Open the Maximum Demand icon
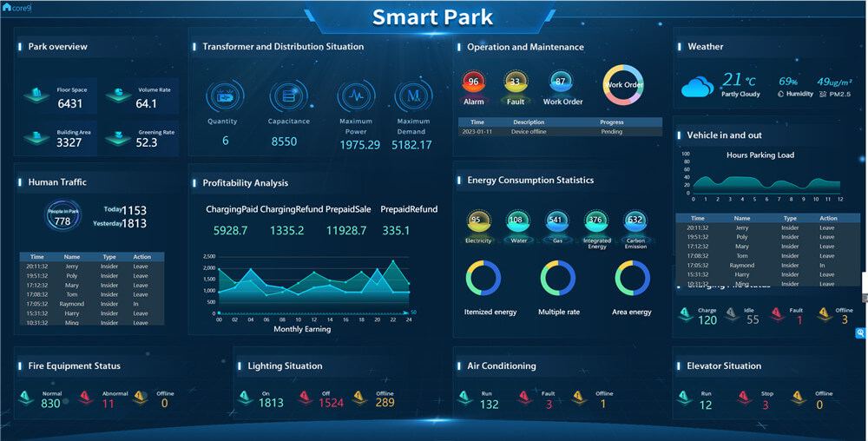 pyautogui.click(x=413, y=96)
